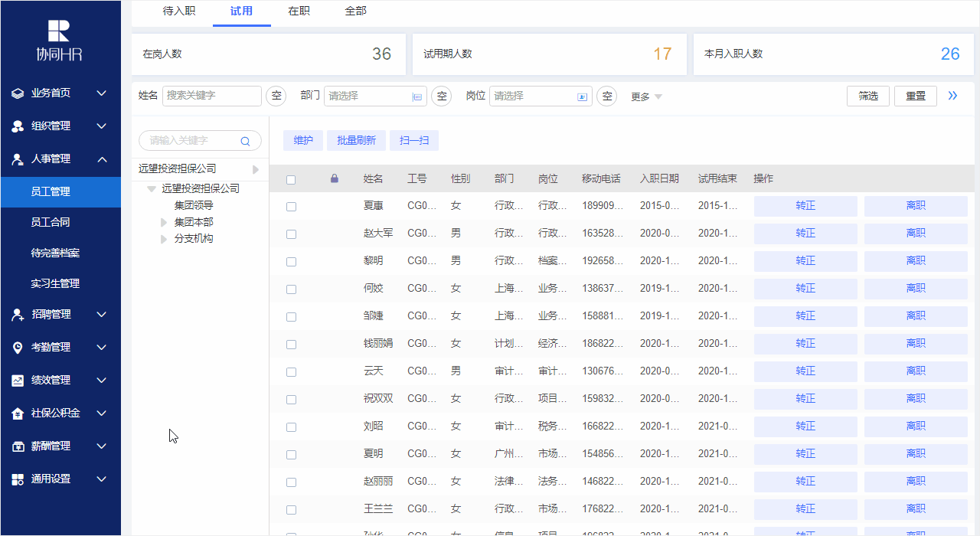This screenshot has width=980, height=536.
Task: Click the 通用设置 grid icon
Action: (18, 479)
